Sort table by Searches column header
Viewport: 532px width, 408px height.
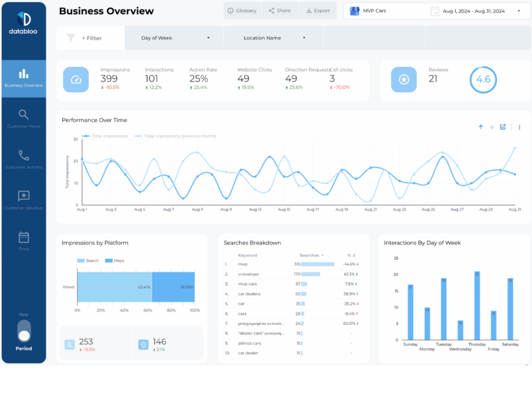(x=311, y=255)
